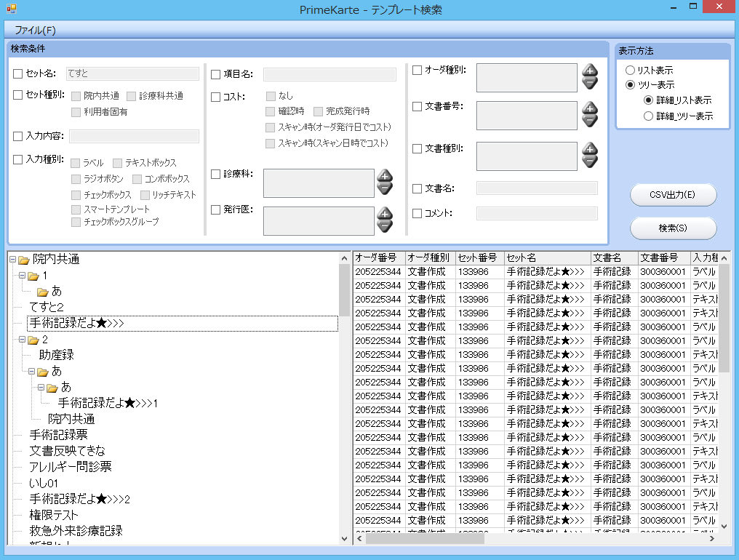Select the てすと2 tree item
Screen dimensions: 739x560
point(47,308)
